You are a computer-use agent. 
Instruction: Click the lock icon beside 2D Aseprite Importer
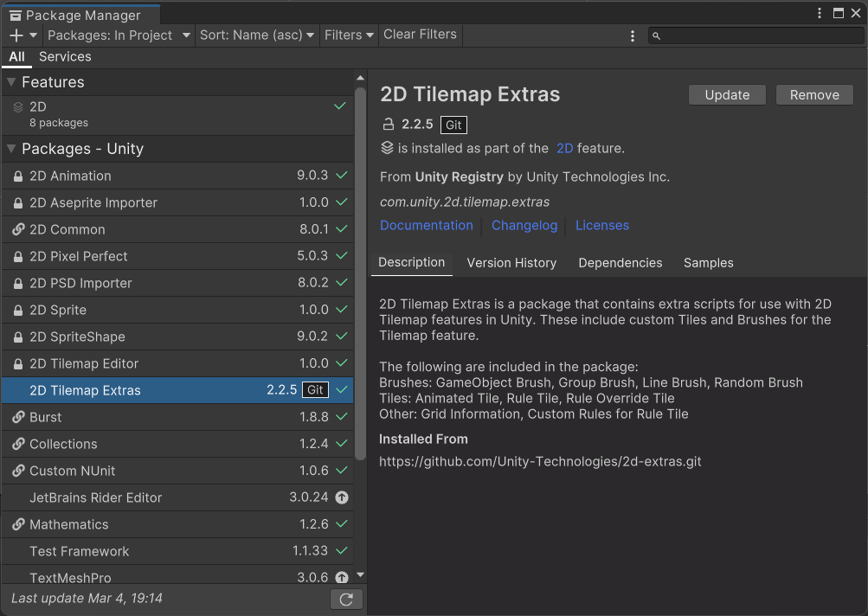click(x=18, y=203)
